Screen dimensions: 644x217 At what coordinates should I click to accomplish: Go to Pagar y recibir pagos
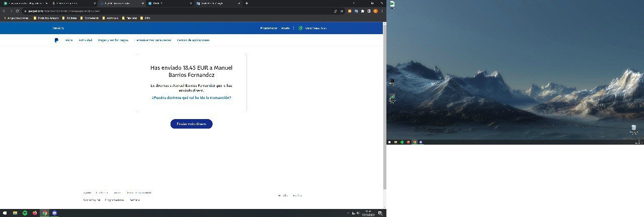113,40
